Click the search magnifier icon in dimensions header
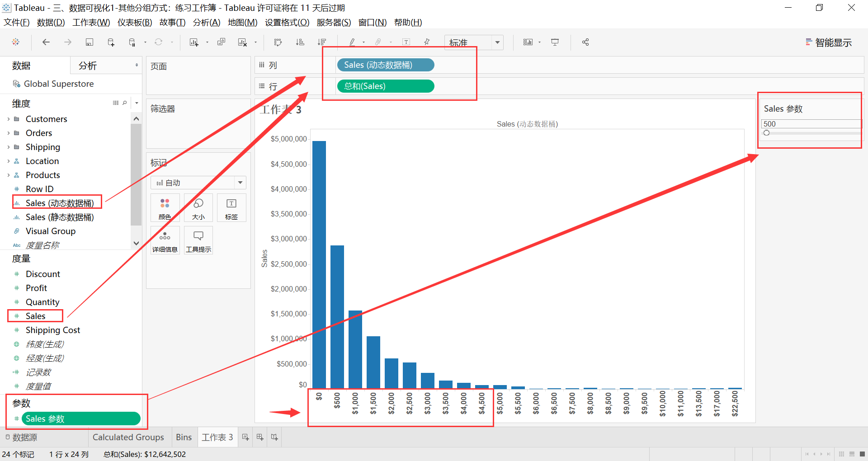868x461 pixels. click(125, 103)
